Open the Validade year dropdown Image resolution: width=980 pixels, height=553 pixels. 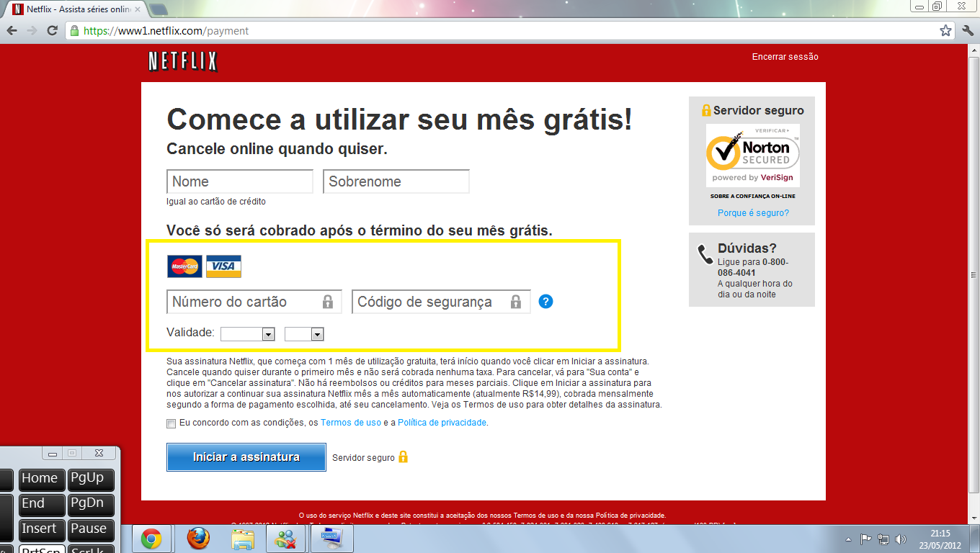coord(304,334)
